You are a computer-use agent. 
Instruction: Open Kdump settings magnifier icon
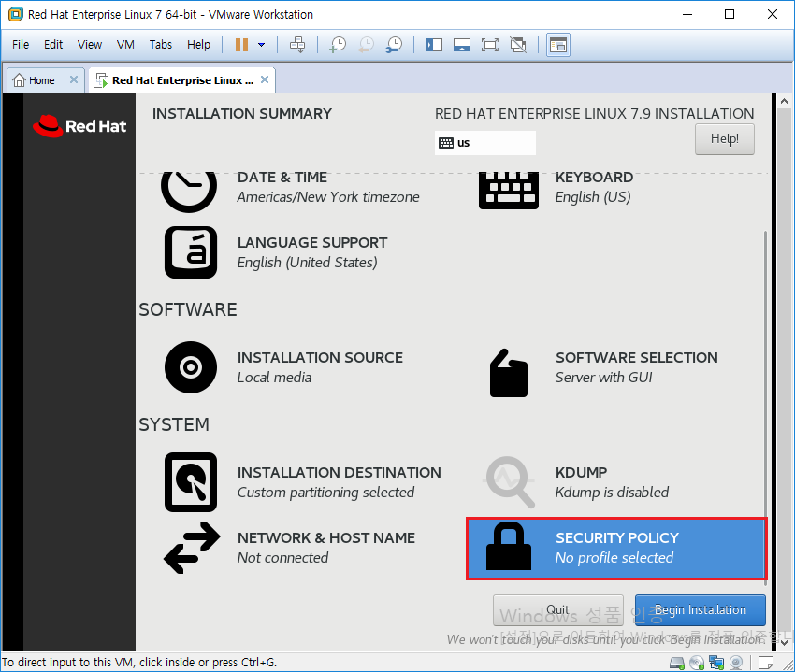pyautogui.click(x=510, y=482)
